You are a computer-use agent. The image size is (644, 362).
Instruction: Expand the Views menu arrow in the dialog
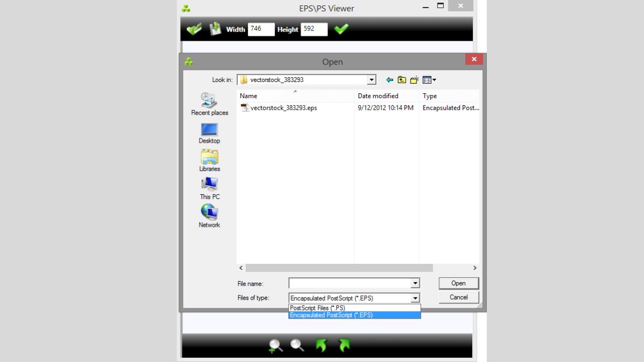click(x=434, y=79)
